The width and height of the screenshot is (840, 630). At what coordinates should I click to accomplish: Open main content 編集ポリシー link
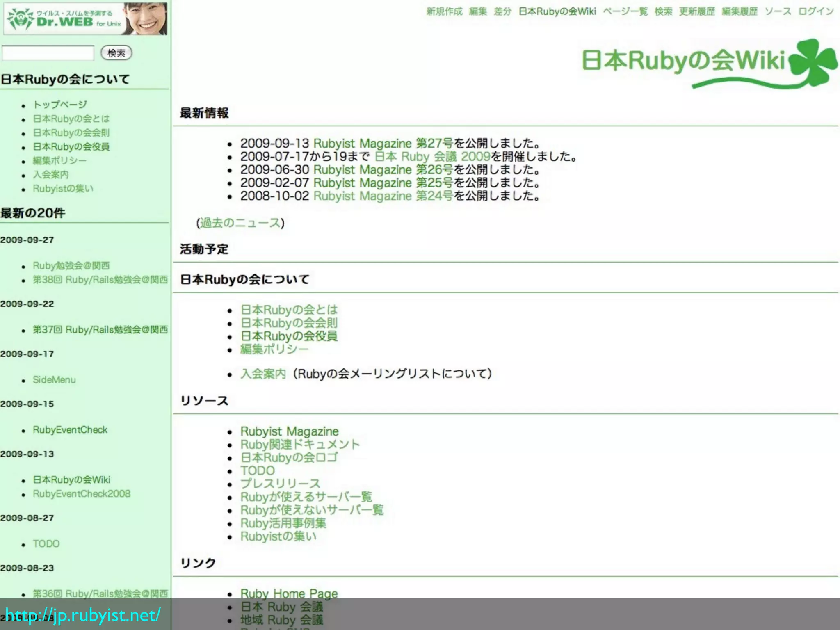(274, 349)
